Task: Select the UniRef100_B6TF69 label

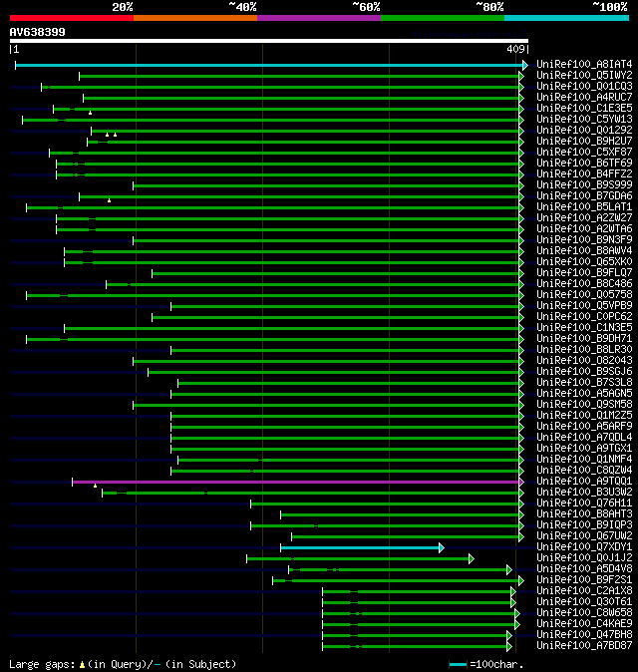Action: click(x=584, y=163)
